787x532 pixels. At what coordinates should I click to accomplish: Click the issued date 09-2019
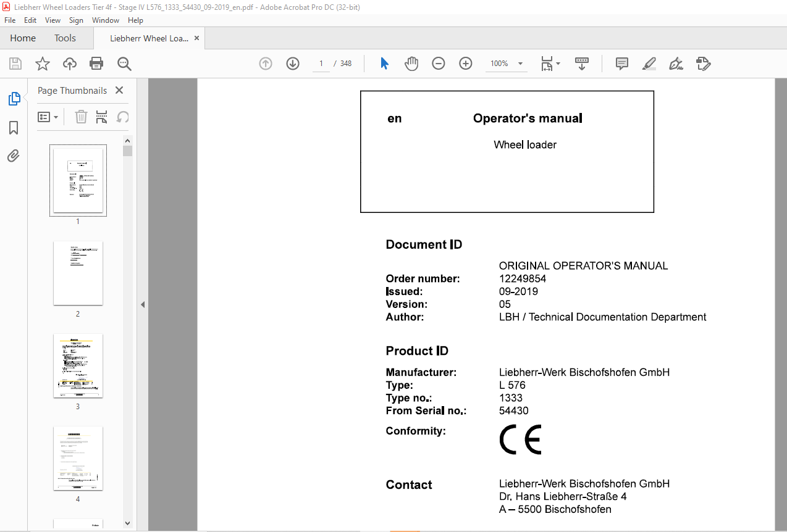click(518, 292)
